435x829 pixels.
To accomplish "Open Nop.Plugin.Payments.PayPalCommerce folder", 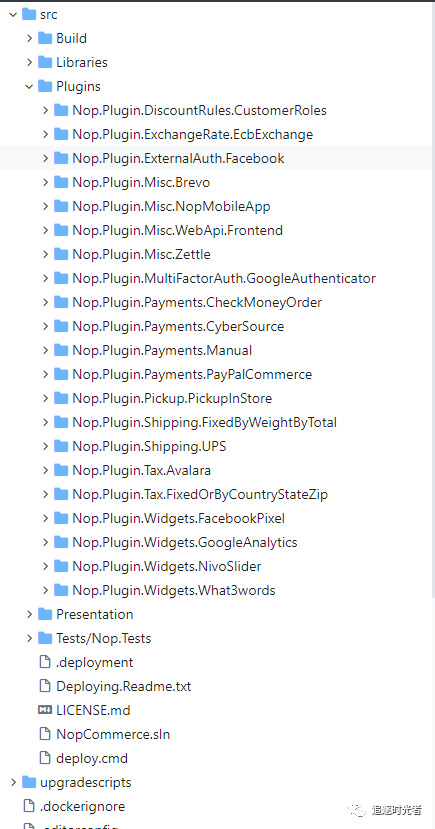I will [x=192, y=374].
